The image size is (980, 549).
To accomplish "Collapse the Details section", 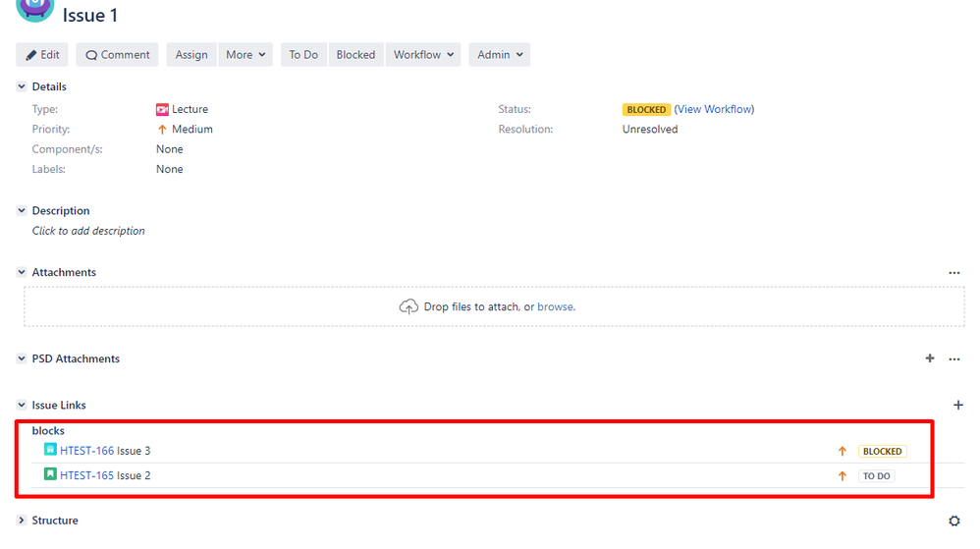I will [22, 86].
